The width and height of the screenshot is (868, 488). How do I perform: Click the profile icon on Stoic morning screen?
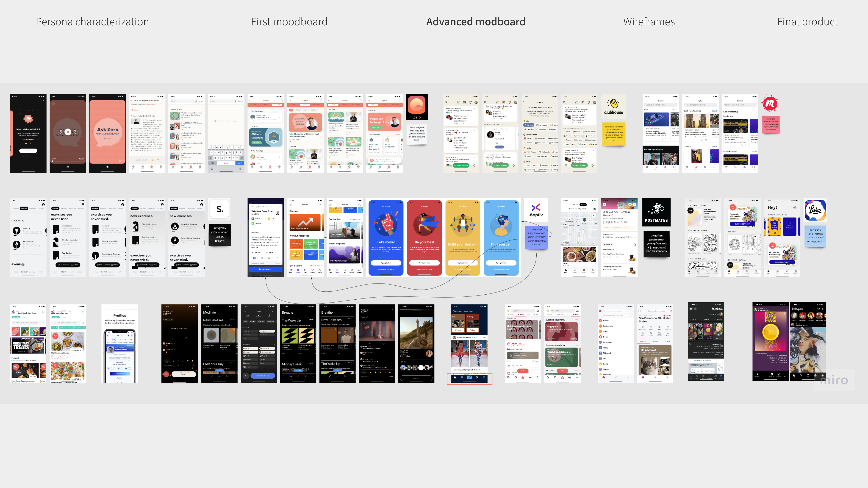point(43,204)
